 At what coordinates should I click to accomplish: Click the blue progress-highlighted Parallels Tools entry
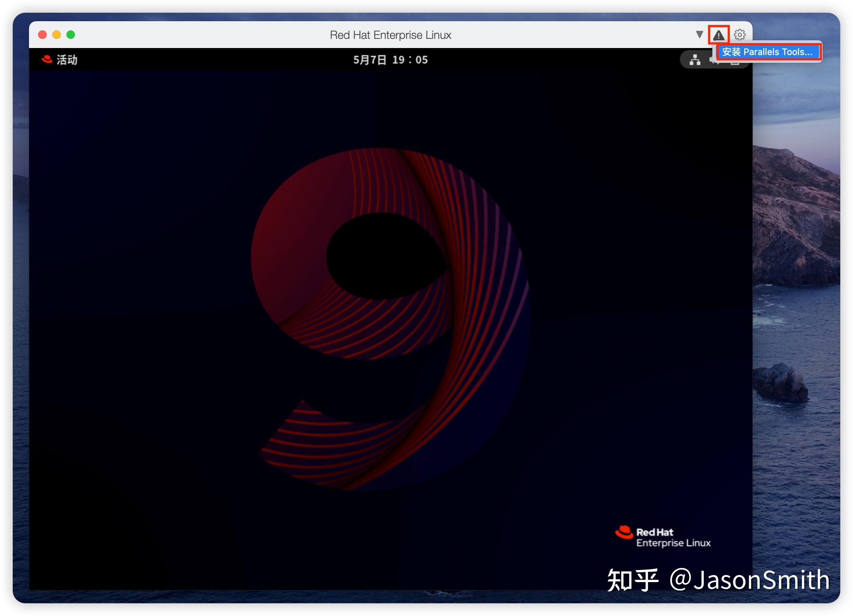[x=769, y=52]
